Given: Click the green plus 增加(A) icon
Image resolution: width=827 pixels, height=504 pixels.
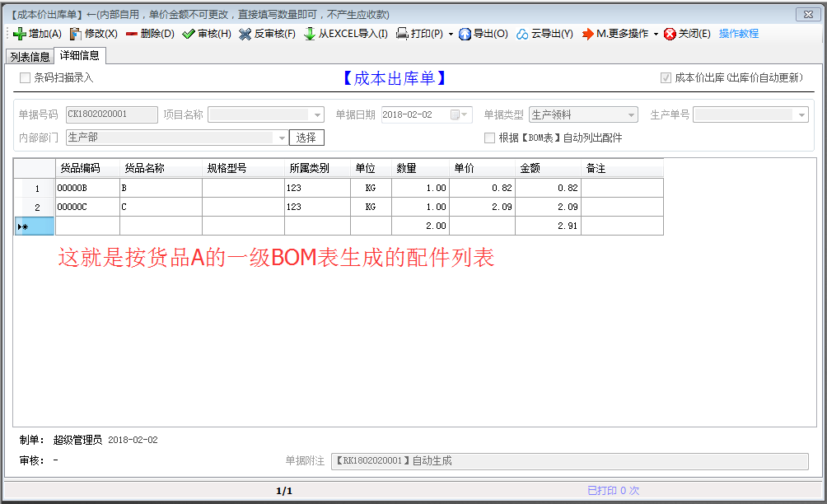Looking at the screenshot, I should tap(20, 34).
